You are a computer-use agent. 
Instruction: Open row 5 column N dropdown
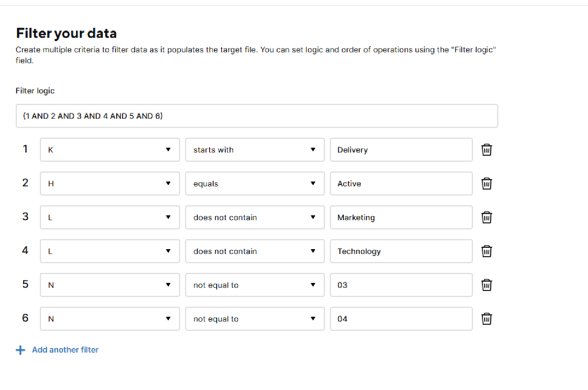point(110,285)
